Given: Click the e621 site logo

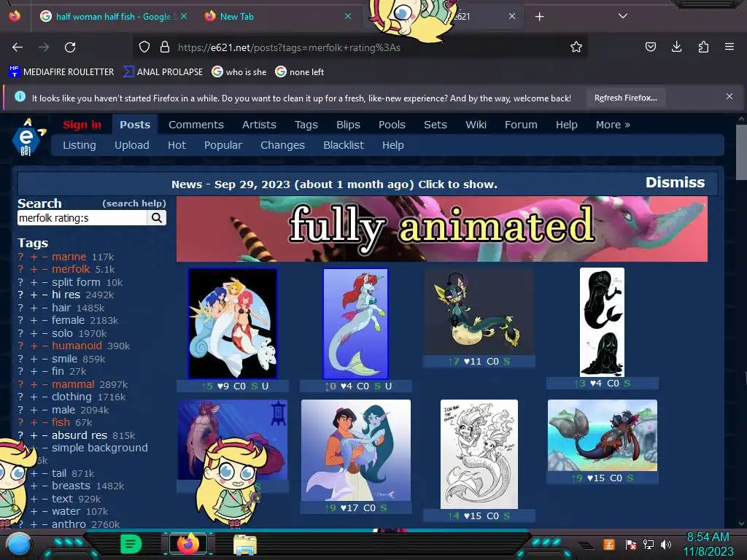Looking at the screenshot, I should 28,137.
